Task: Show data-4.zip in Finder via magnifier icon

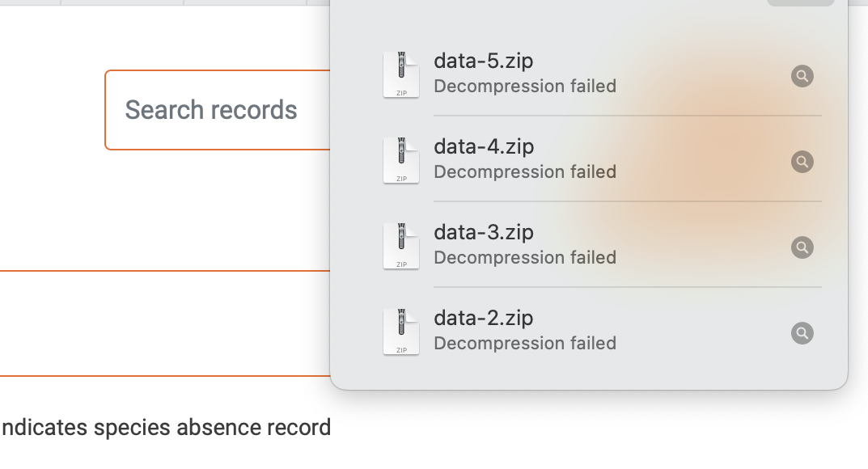Action: [x=802, y=162]
